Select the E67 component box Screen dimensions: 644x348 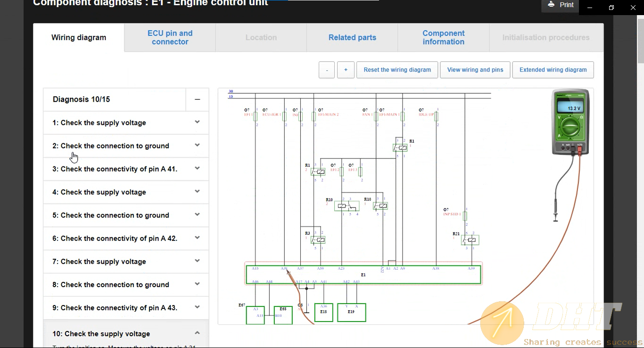pos(255,315)
